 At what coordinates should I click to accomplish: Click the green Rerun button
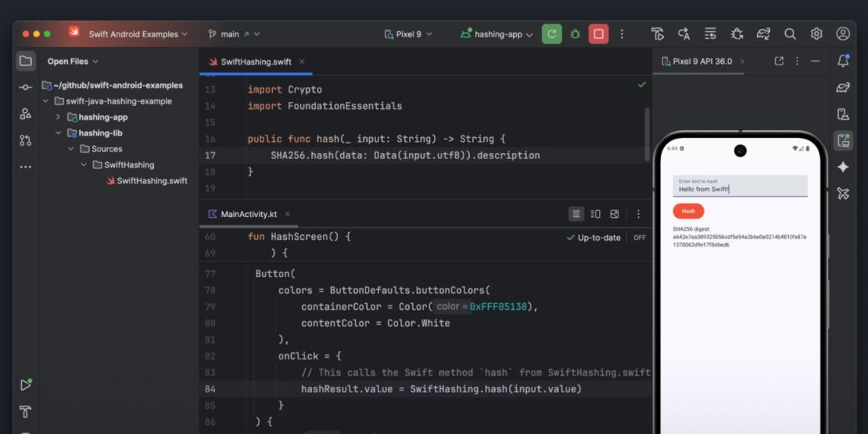click(x=551, y=34)
